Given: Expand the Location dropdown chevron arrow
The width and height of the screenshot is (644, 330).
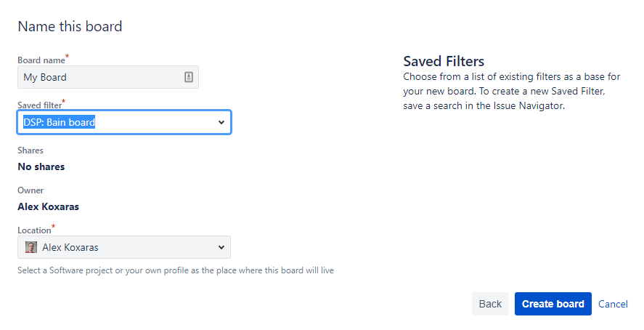Looking at the screenshot, I should click(x=221, y=247).
